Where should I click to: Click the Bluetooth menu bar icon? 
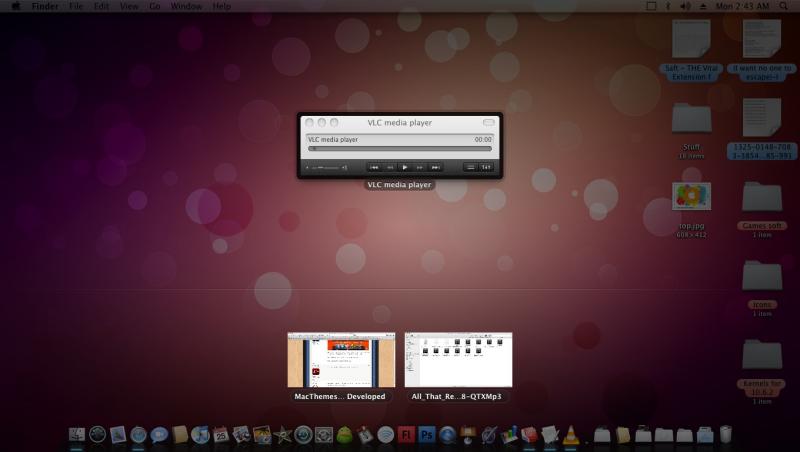(668, 6)
